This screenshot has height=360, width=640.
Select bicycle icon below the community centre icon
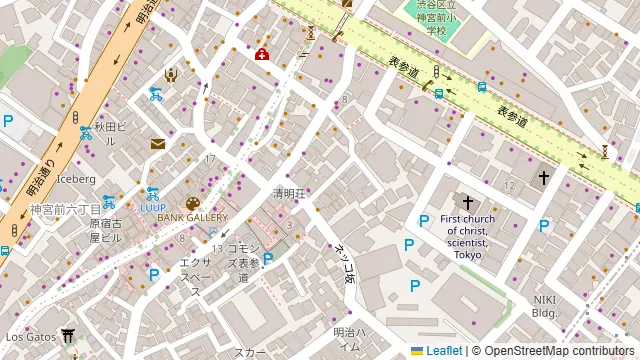(x=156, y=94)
